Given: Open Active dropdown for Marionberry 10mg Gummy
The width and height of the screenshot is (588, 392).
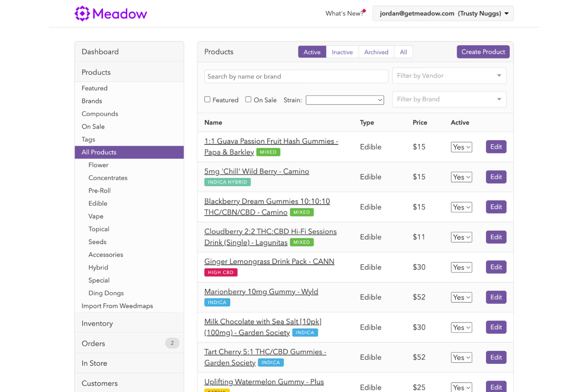Looking at the screenshot, I should point(461,297).
